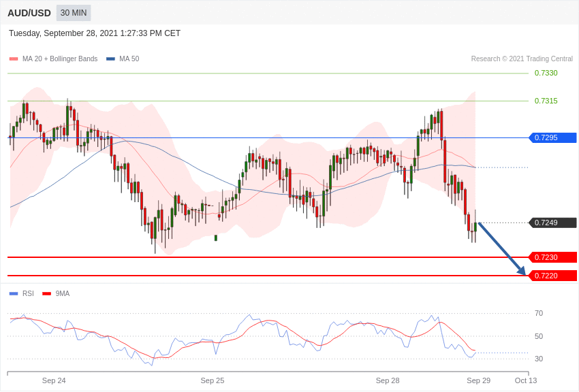The image size is (579, 392).
Task: Click the blue MA 50 legend swatch
Action: click(110, 59)
